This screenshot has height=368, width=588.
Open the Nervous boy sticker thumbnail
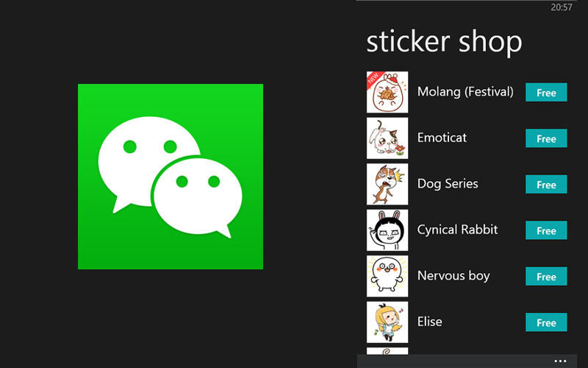click(387, 276)
